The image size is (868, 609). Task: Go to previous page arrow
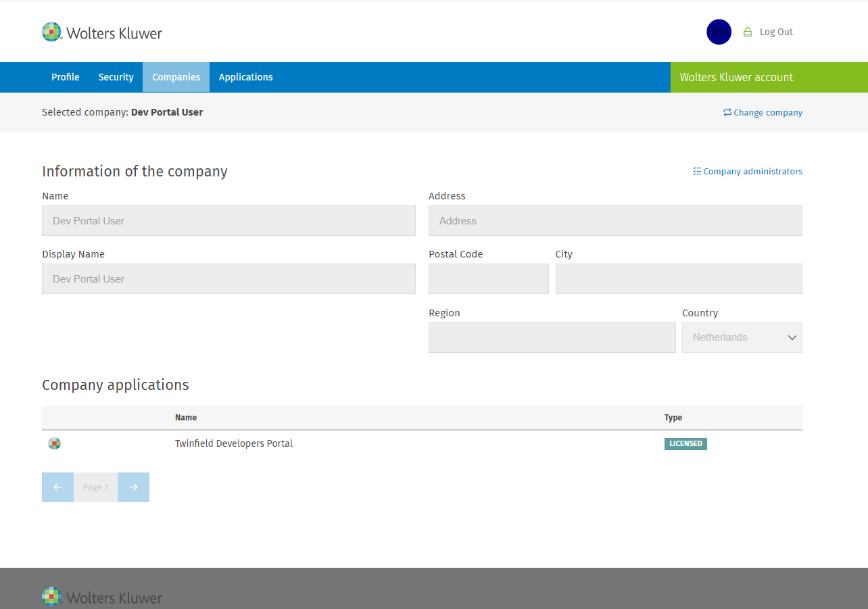[x=57, y=487]
